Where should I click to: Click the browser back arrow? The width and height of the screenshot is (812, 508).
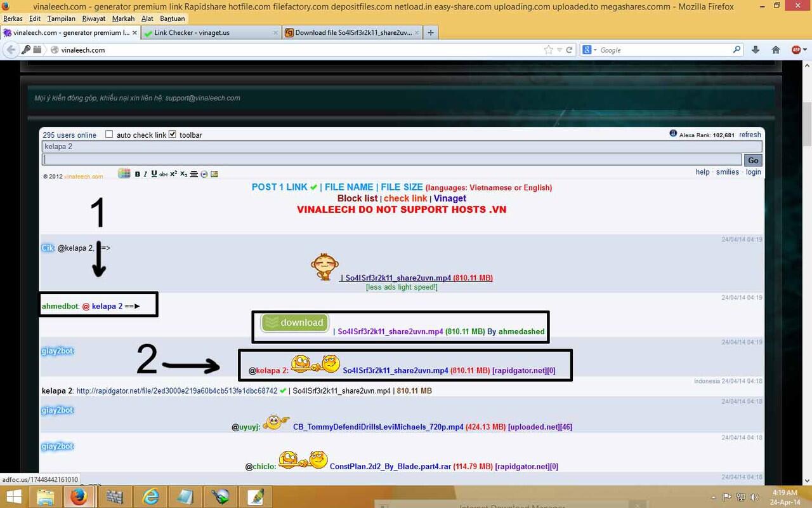(11, 50)
